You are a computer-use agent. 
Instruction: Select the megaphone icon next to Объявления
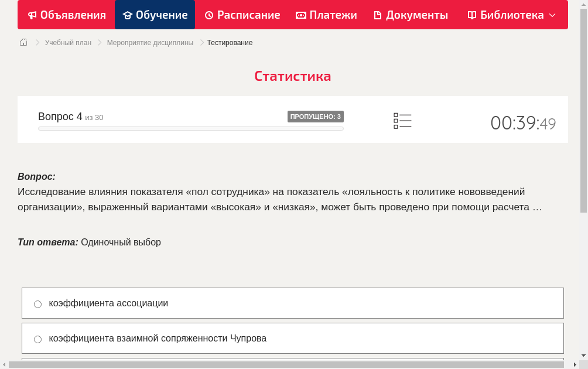(x=32, y=15)
